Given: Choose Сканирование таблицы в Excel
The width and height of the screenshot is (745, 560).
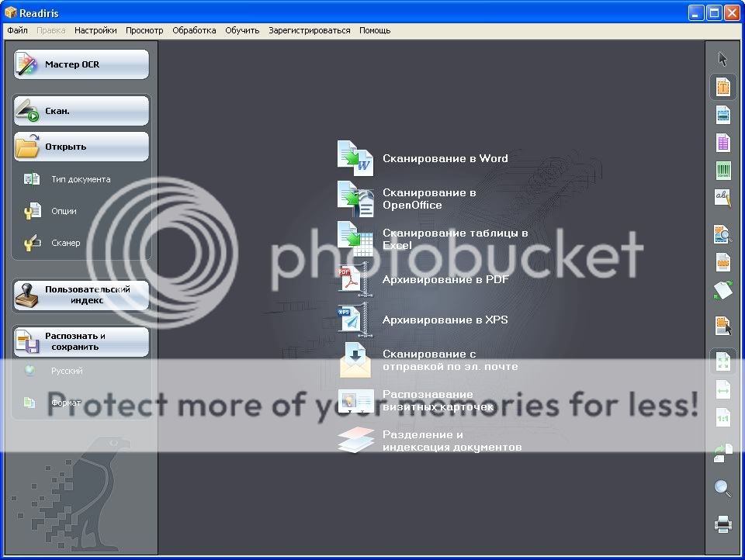Looking at the screenshot, I should tap(455, 239).
